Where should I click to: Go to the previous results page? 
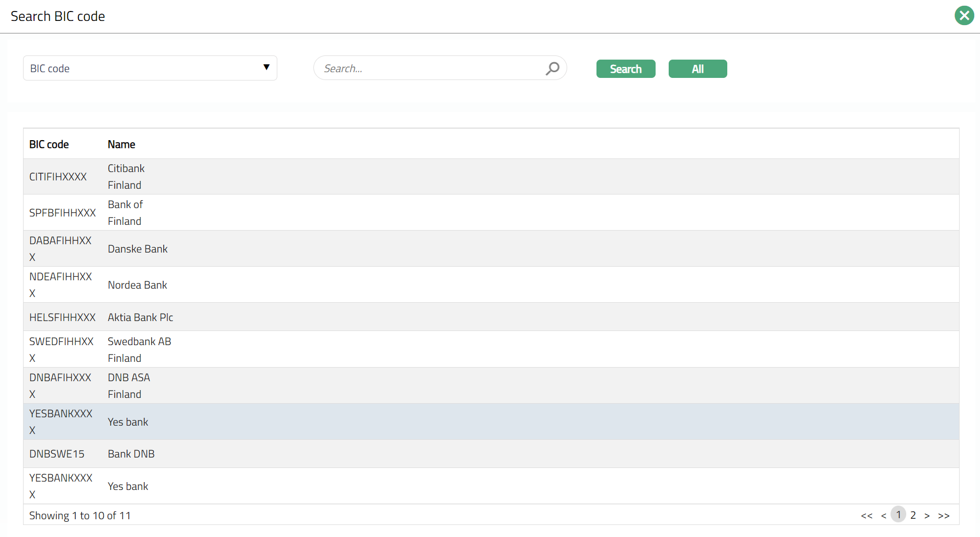[x=884, y=516]
